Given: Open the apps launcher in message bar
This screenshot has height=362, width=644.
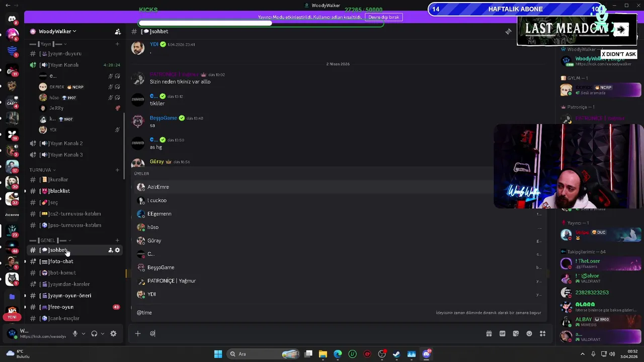Looking at the screenshot, I should (542, 333).
